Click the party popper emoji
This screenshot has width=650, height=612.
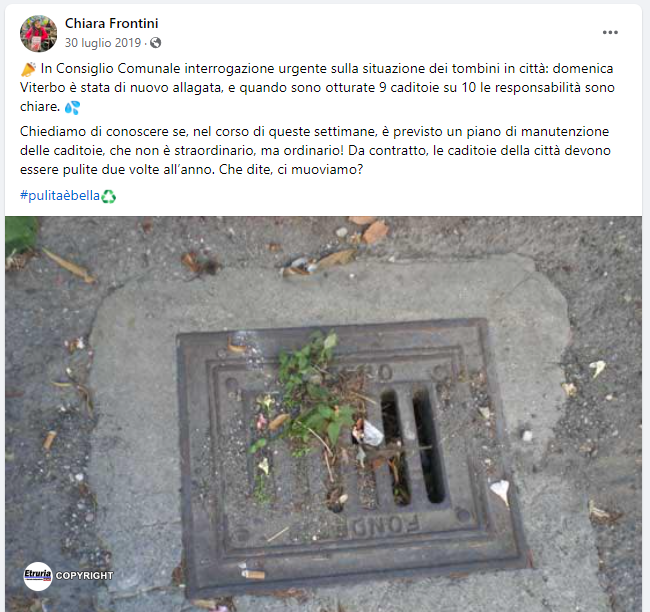29,69
